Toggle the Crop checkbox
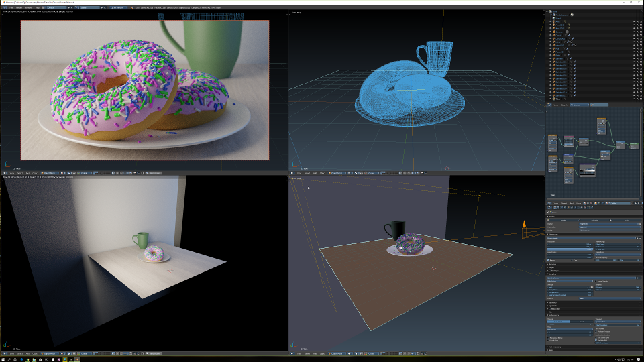Screen dimensions: 644x362 click(572, 260)
